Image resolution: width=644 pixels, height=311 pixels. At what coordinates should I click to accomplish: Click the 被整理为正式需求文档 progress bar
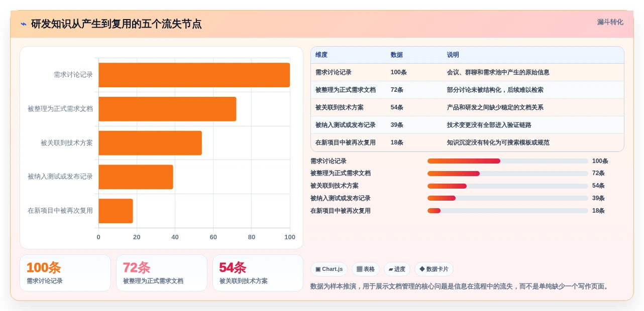[x=507, y=174]
